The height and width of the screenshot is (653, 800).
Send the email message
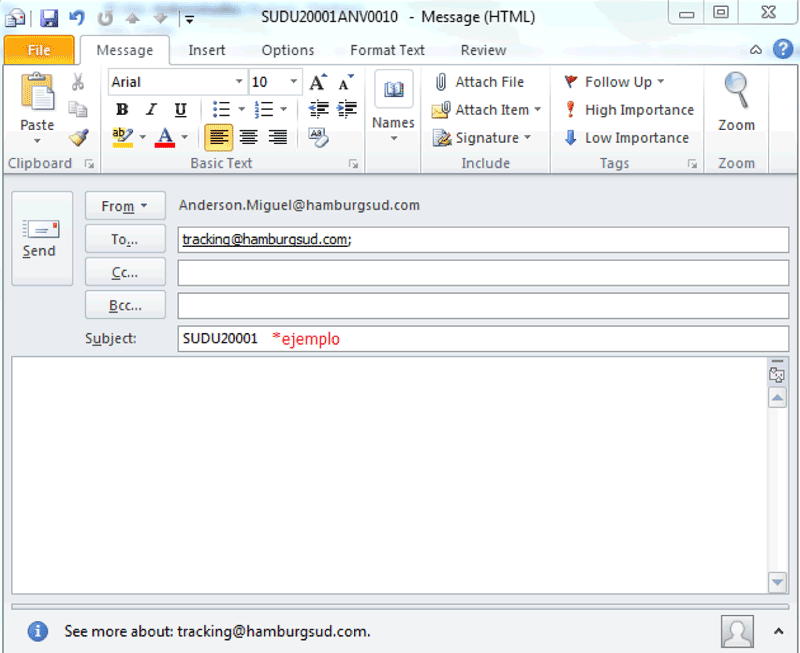click(42, 238)
